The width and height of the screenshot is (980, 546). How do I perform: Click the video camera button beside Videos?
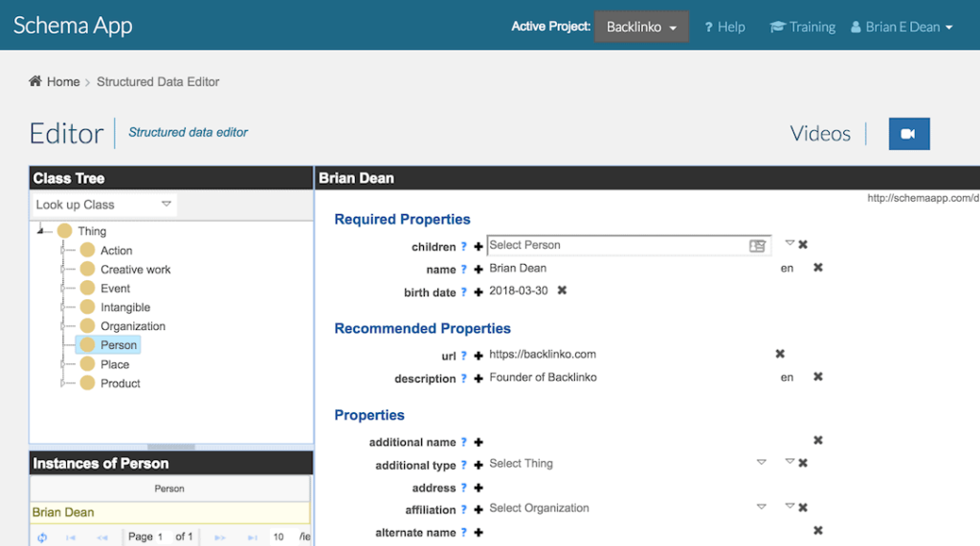[x=909, y=134]
